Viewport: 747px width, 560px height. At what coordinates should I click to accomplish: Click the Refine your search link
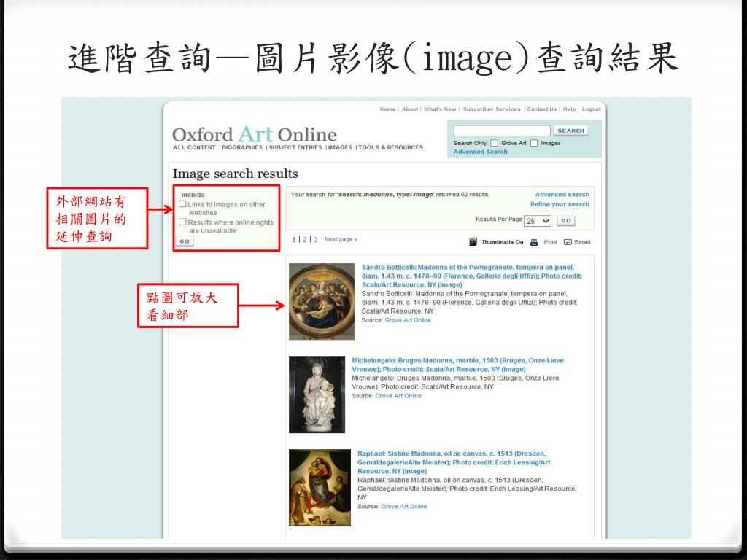pyautogui.click(x=560, y=204)
